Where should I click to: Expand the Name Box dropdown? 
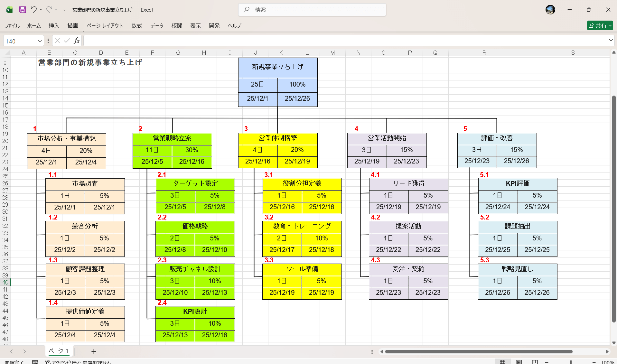pos(40,41)
